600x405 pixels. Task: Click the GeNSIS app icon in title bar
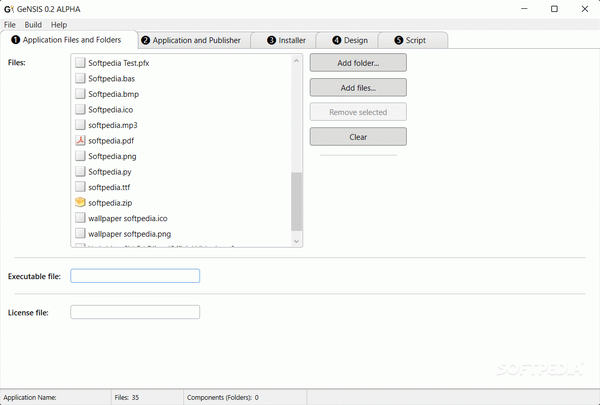(9, 9)
